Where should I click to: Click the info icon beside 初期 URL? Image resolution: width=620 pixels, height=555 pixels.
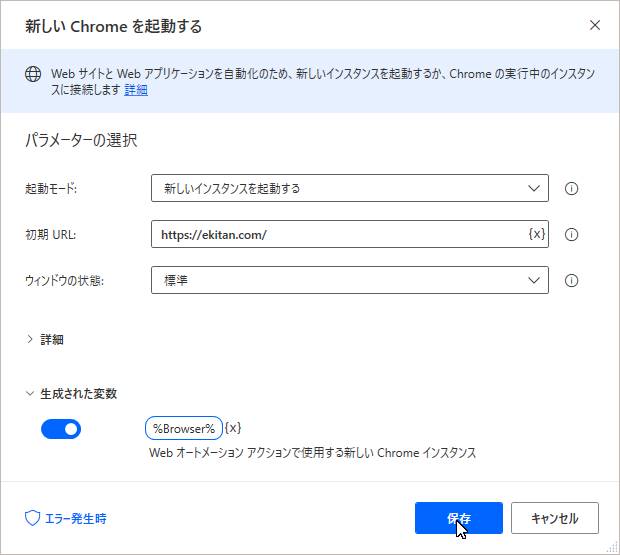pyautogui.click(x=571, y=234)
